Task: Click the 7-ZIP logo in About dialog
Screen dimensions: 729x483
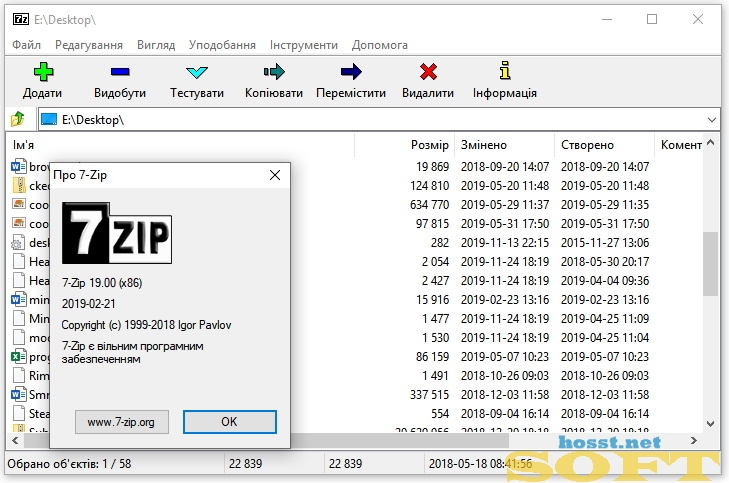Action: click(117, 233)
